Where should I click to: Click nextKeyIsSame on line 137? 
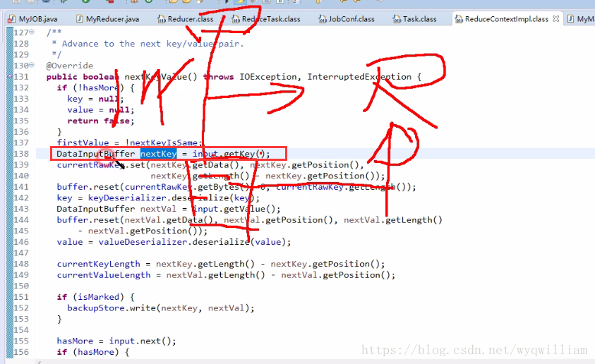click(164, 143)
